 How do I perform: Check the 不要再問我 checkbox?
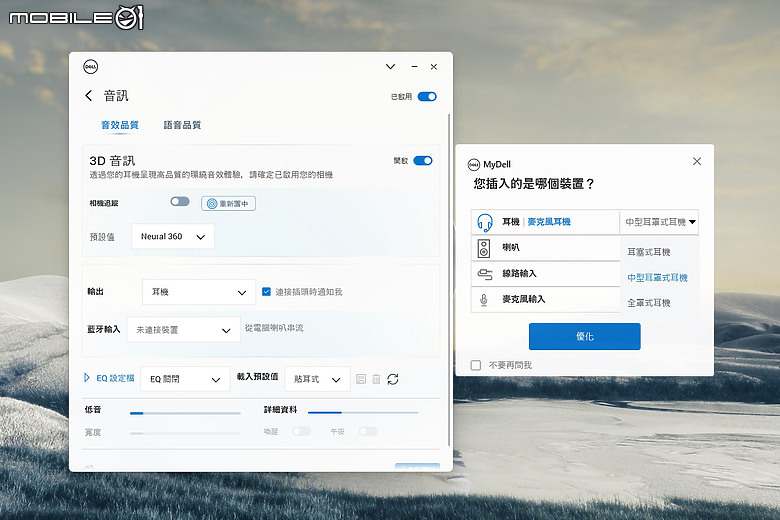pos(476,365)
